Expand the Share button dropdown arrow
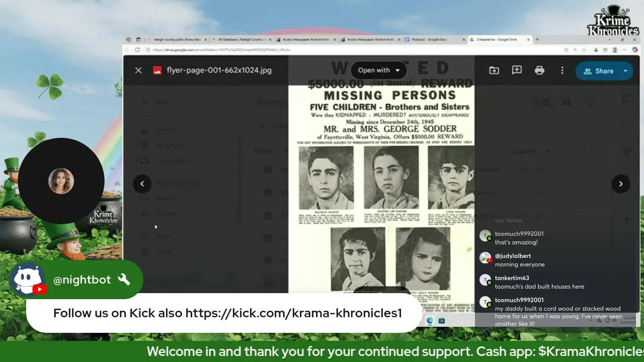 coord(626,71)
